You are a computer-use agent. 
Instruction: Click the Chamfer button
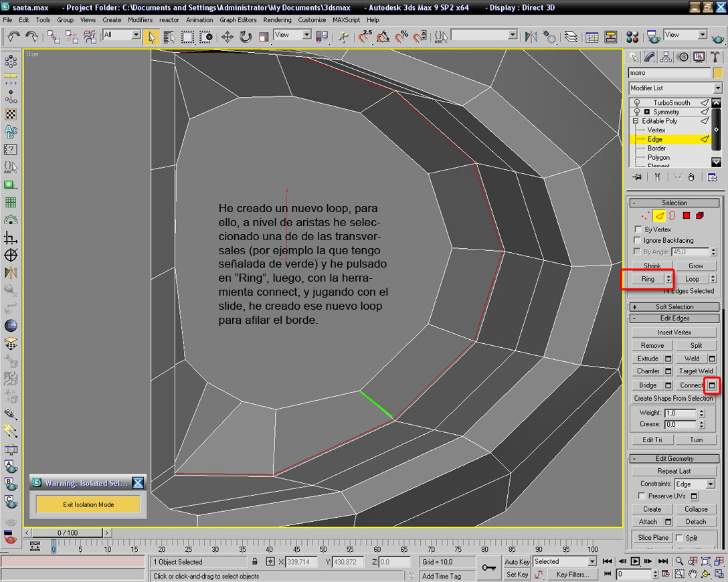tap(648, 371)
